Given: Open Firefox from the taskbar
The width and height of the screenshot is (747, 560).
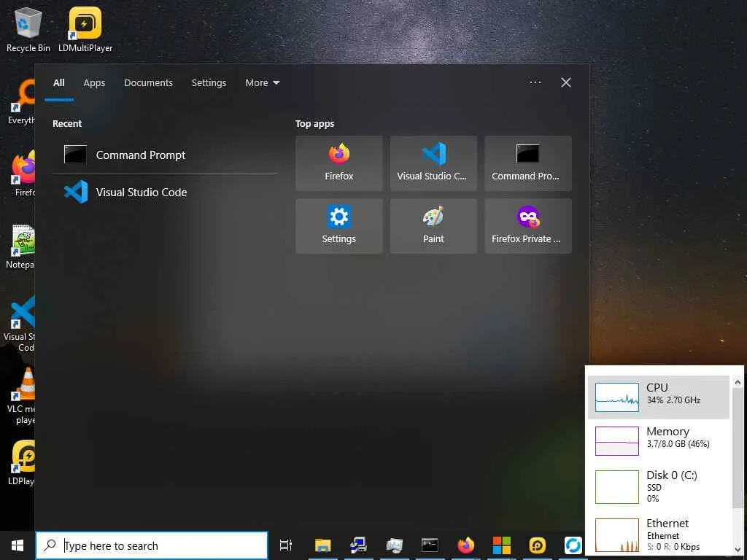Looking at the screenshot, I should [466, 545].
